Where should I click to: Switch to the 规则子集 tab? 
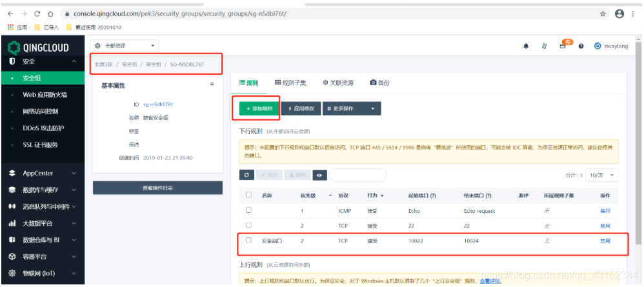tap(290, 83)
